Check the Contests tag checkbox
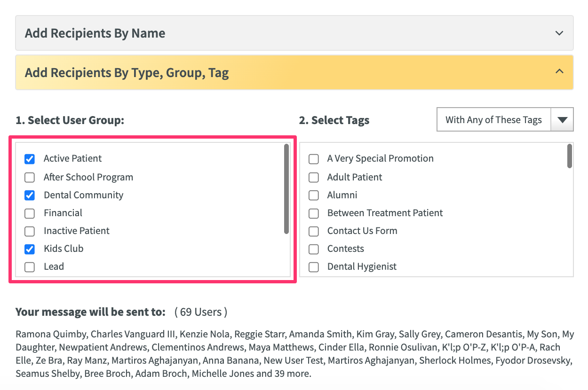 (313, 249)
